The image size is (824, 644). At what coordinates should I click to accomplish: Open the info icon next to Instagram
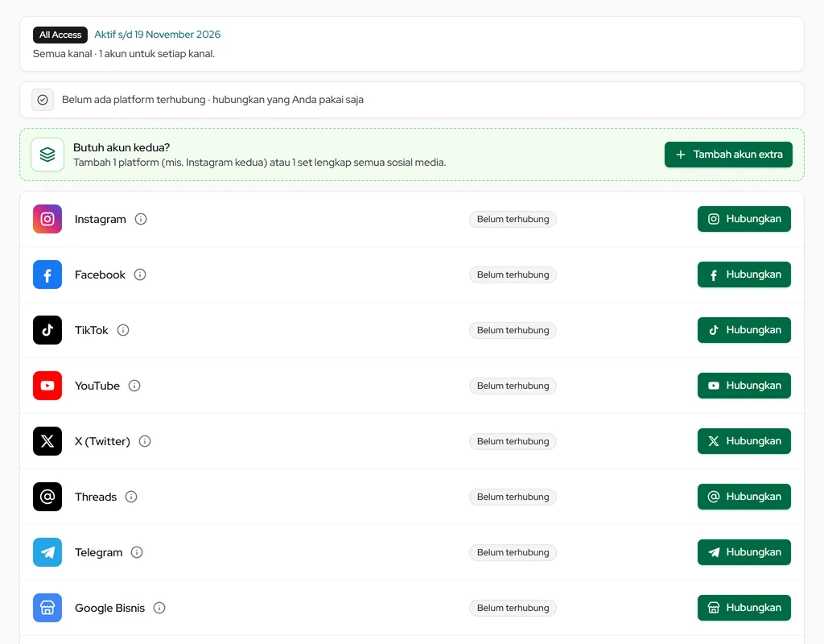(x=141, y=219)
